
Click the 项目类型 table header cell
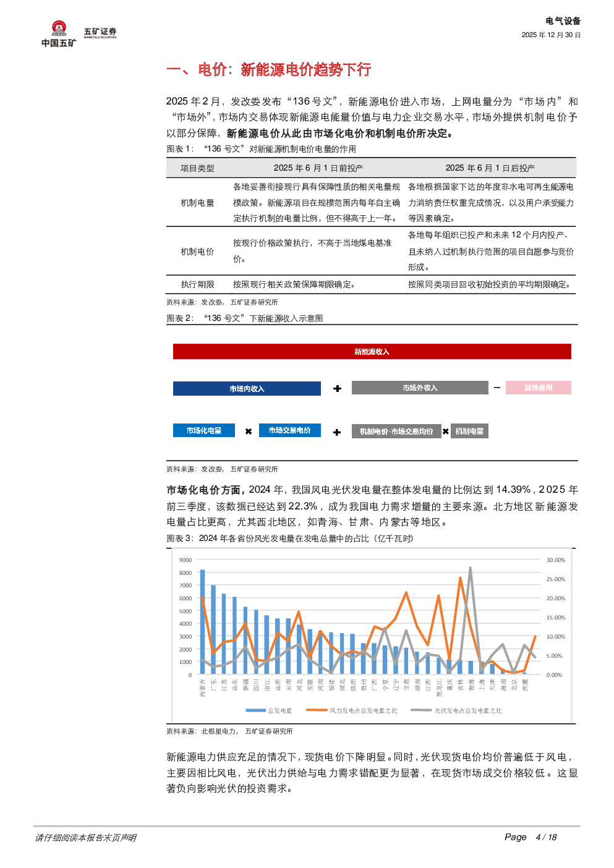tap(197, 168)
